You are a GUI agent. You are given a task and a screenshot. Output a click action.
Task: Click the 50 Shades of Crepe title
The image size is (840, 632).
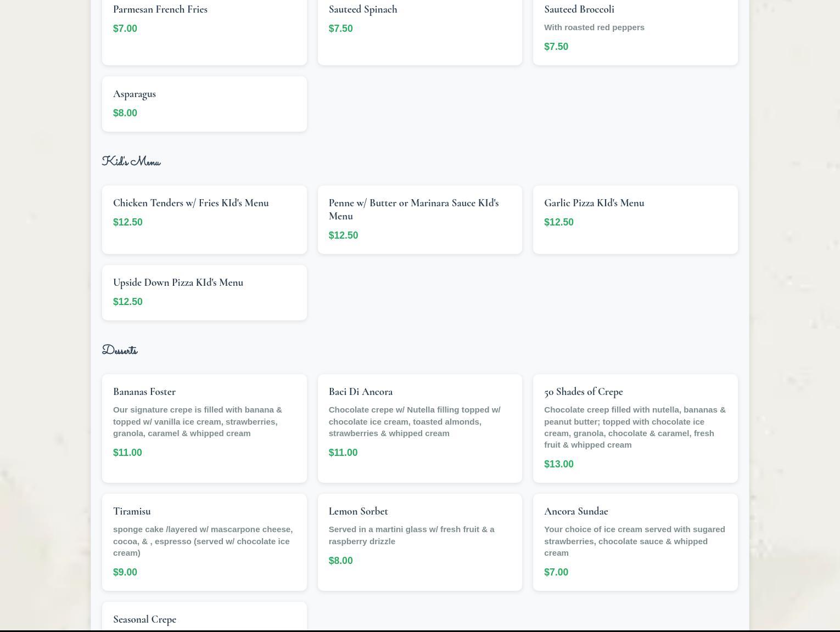click(x=583, y=392)
